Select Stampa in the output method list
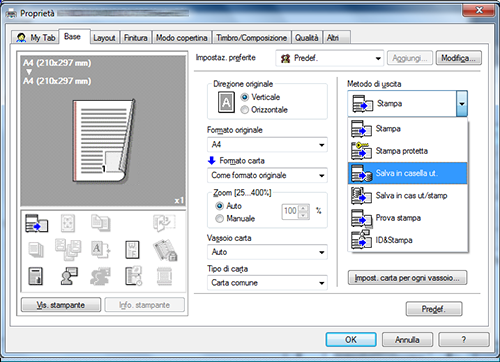Image resolution: width=500 pixels, height=362 pixels. coord(408,129)
